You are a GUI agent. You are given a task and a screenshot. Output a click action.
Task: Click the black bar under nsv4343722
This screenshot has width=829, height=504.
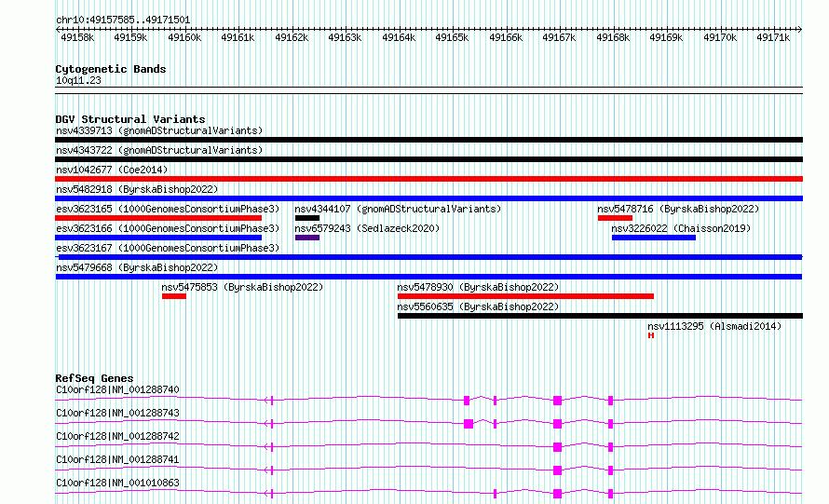[x=428, y=159]
